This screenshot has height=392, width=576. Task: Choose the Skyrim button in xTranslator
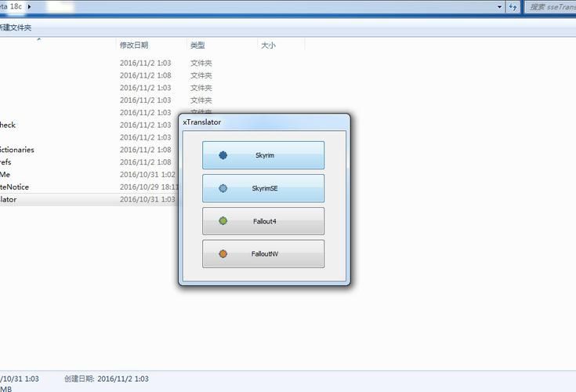[263, 155]
